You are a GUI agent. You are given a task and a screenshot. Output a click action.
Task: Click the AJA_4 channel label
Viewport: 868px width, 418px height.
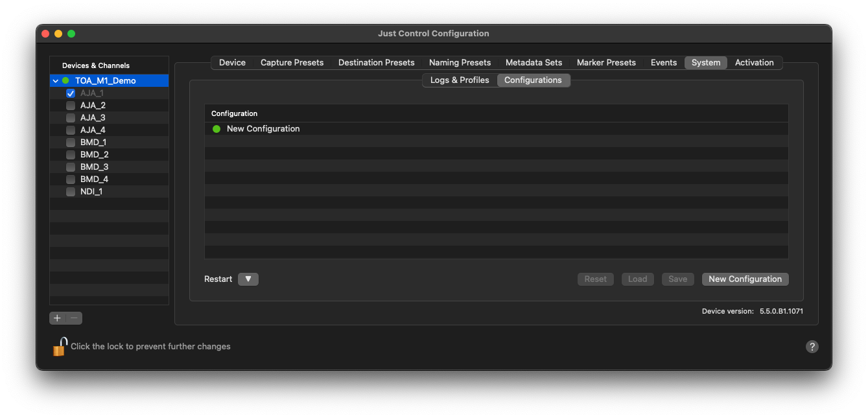tap(93, 130)
